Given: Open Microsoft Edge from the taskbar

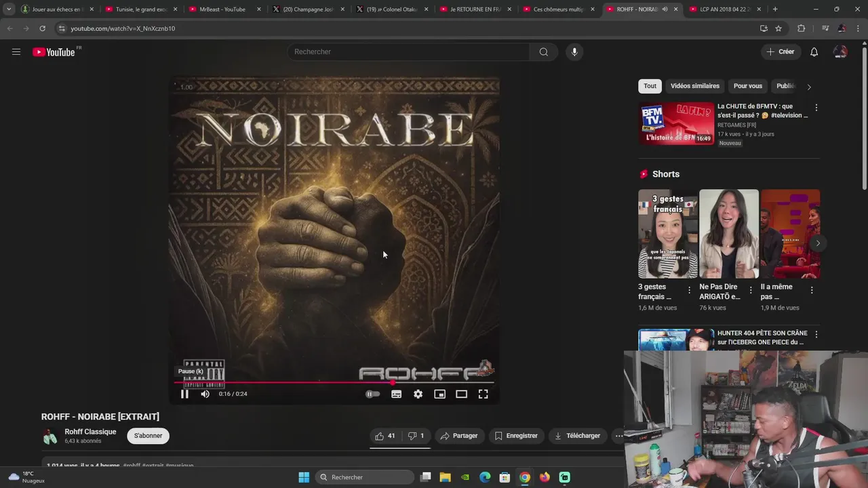Looking at the screenshot, I should pyautogui.click(x=485, y=477).
